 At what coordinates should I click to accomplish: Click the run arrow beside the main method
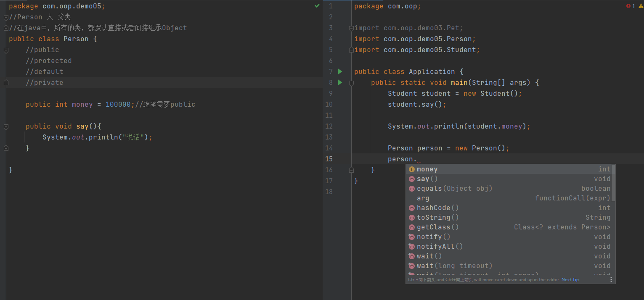click(340, 82)
